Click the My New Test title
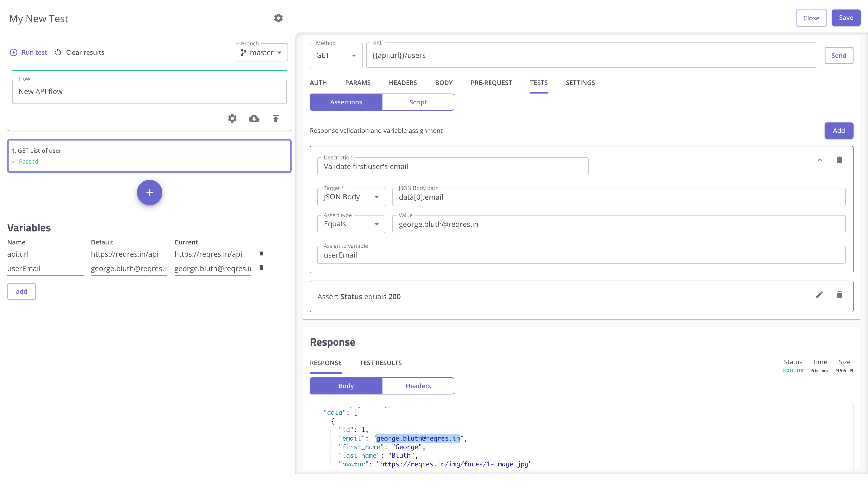This screenshot has height=488, width=868. (x=38, y=19)
